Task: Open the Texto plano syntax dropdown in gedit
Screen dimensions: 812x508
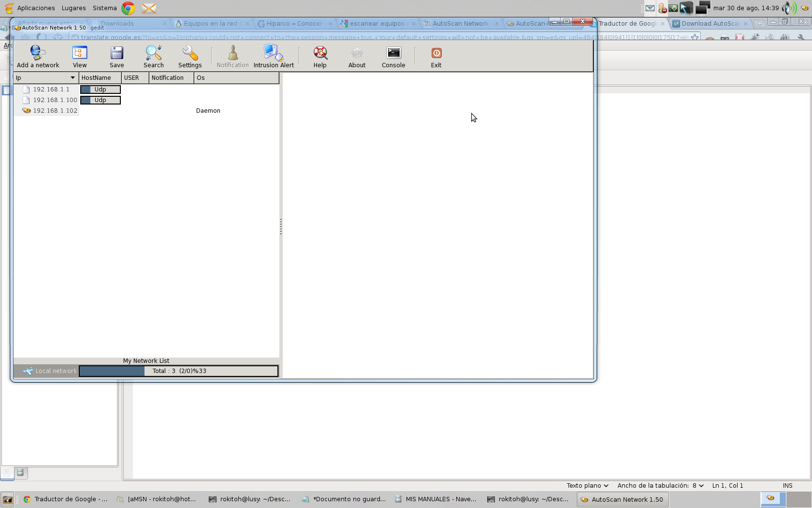Action: [587, 486]
